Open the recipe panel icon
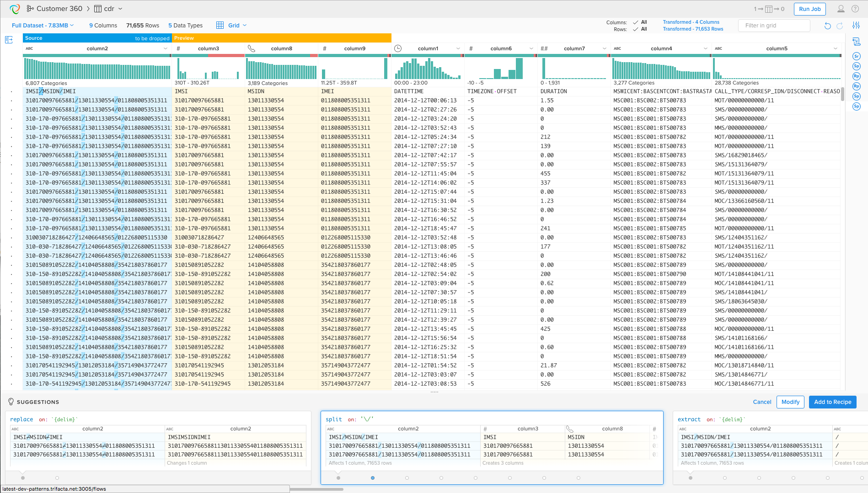This screenshot has height=493, width=868. (x=857, y=41)
